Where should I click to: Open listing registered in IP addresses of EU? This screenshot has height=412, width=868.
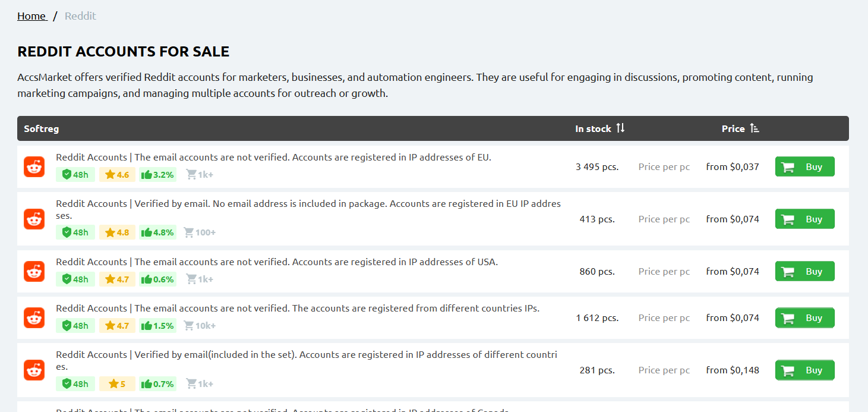click(273, 158)
